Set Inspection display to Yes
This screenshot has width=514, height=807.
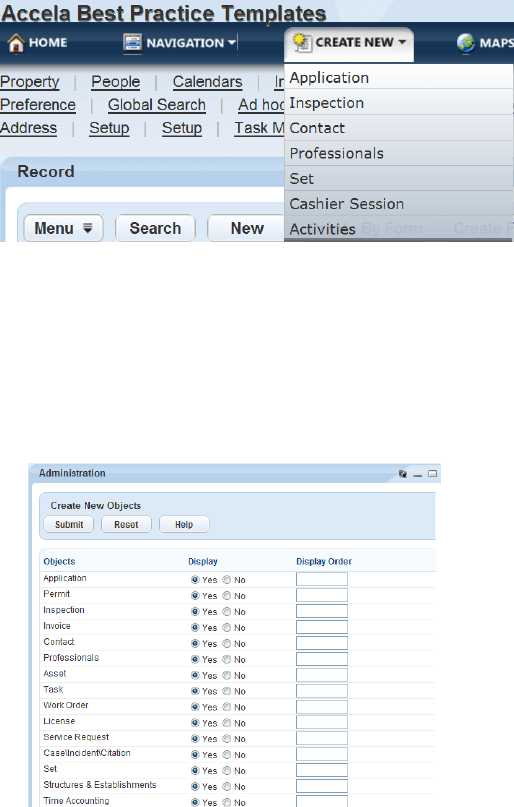[195, 612]
